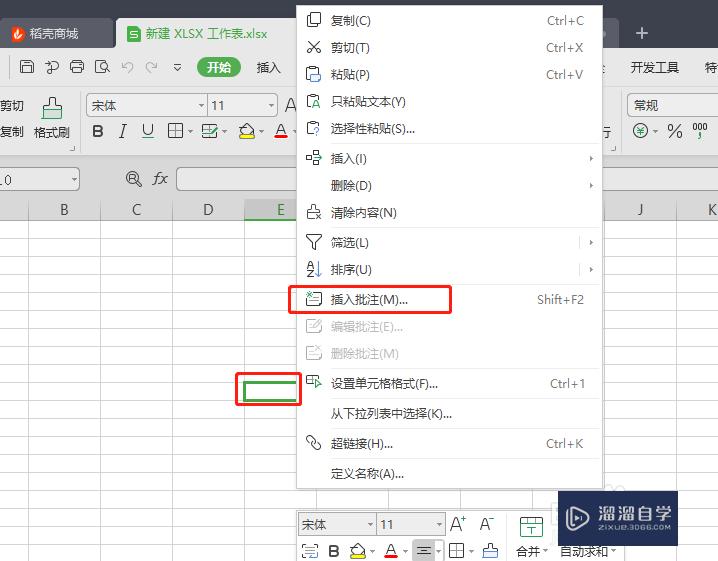Viewport: 718px width, 561px height.
Task: Click the 剪切 button in ribbon
Action: pos(12,106)
